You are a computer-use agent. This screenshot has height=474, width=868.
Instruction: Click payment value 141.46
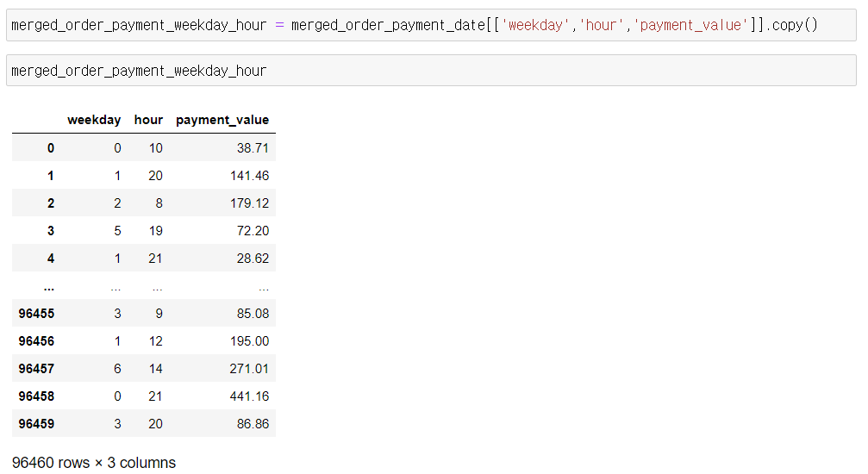[250, 176]
